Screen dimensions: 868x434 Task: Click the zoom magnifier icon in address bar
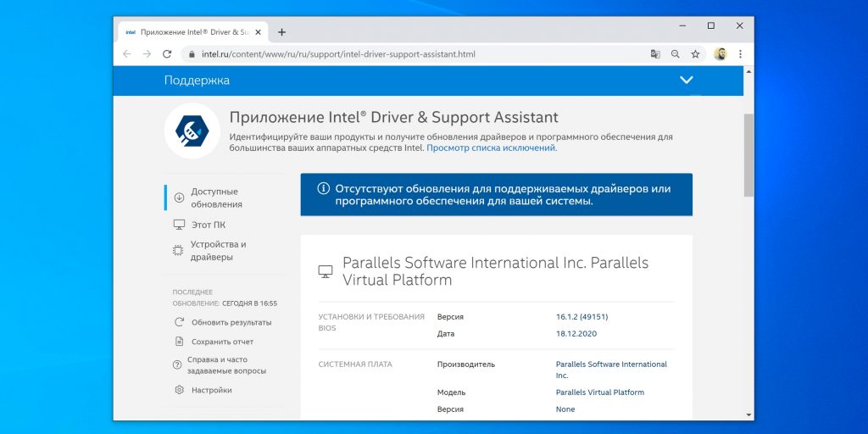click(x=676, y=54)
